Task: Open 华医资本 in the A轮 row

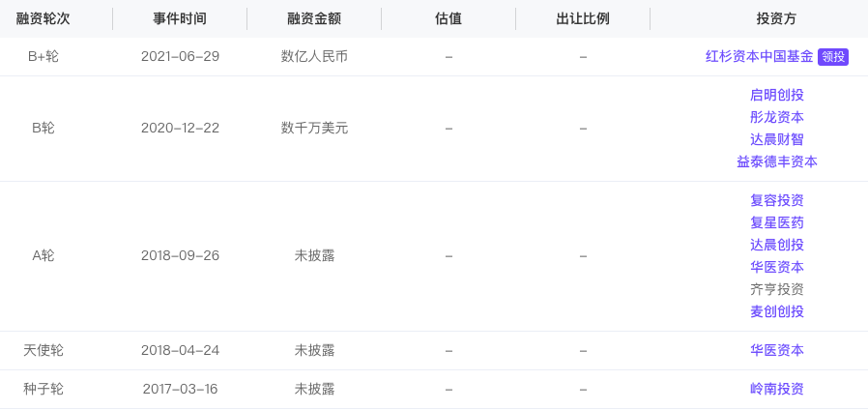Action: [777, 267]
